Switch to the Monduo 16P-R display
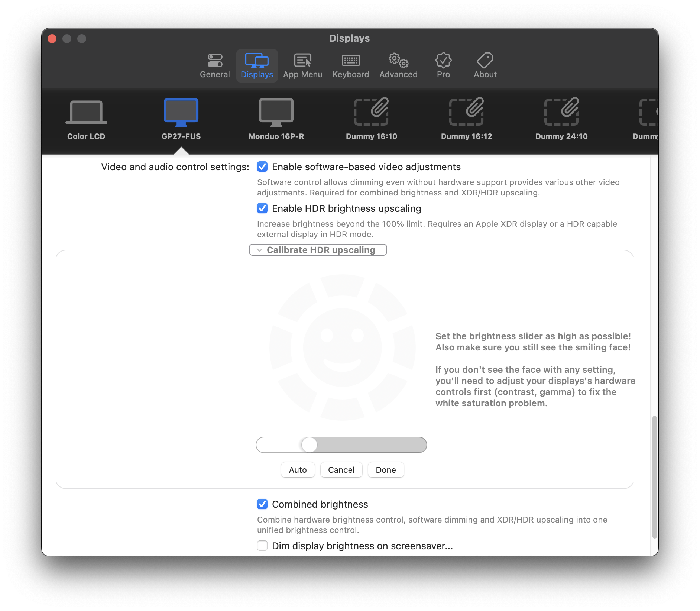Image resolution: width=700 pixels, height=611 pixels. (276, 117)
